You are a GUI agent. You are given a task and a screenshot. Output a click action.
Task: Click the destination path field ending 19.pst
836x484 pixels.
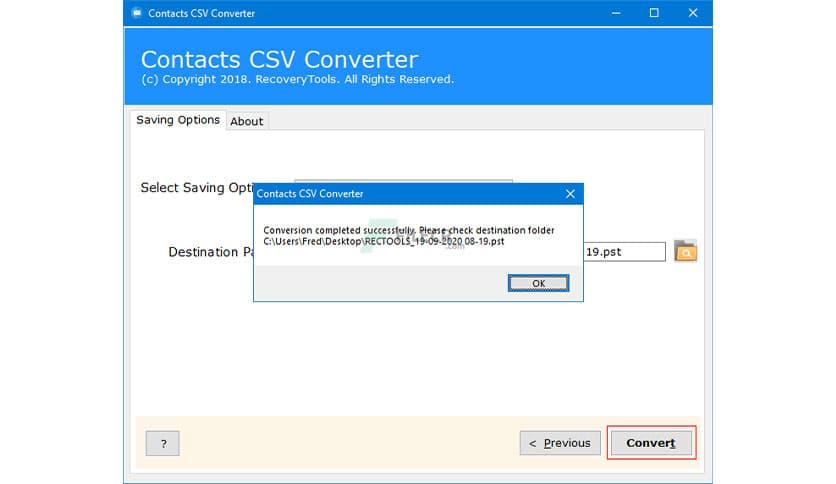point(624,252)
